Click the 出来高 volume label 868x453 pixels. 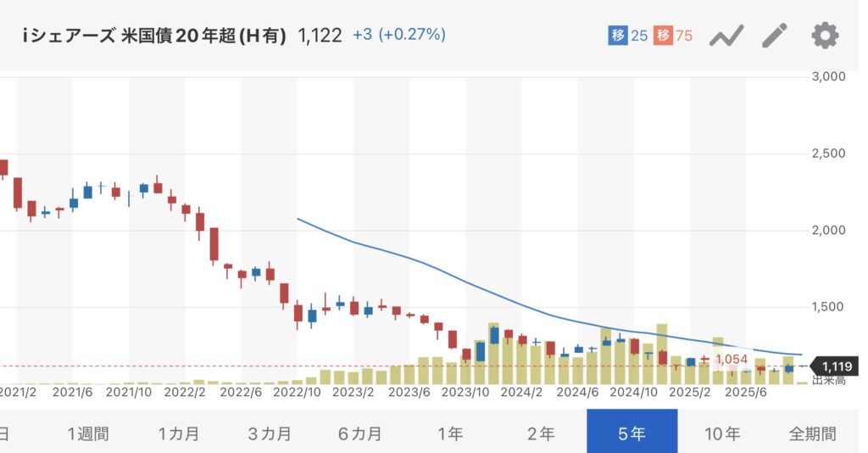[x=828, y=380]
